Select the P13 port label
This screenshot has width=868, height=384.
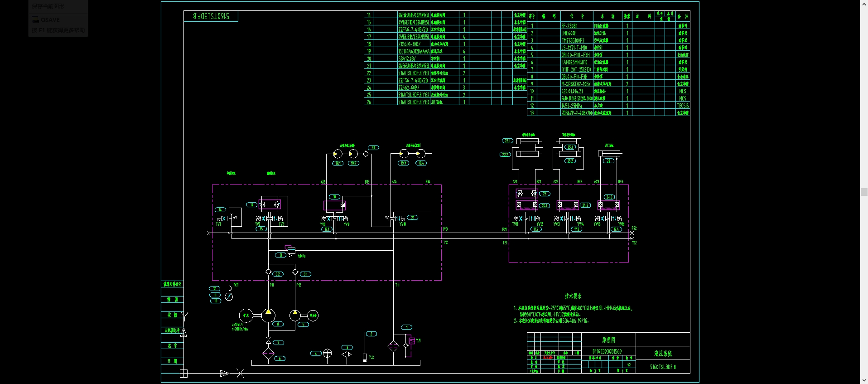(x=445, y=229)
